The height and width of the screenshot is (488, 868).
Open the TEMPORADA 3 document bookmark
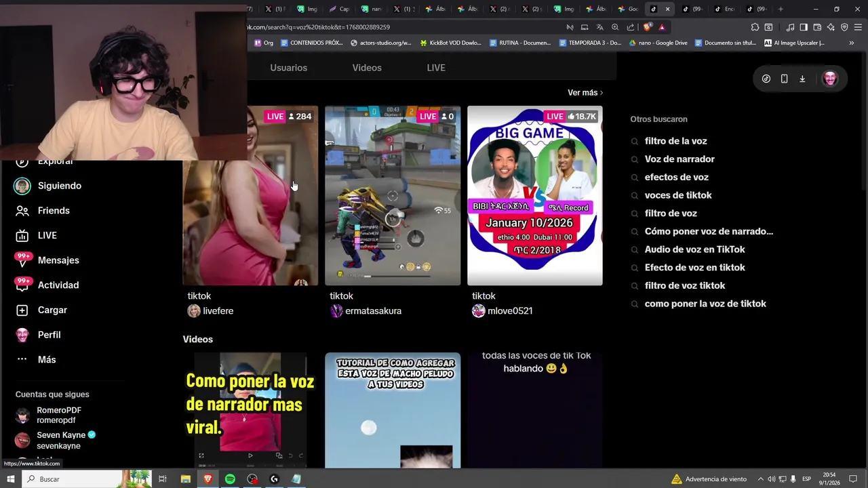590,43
